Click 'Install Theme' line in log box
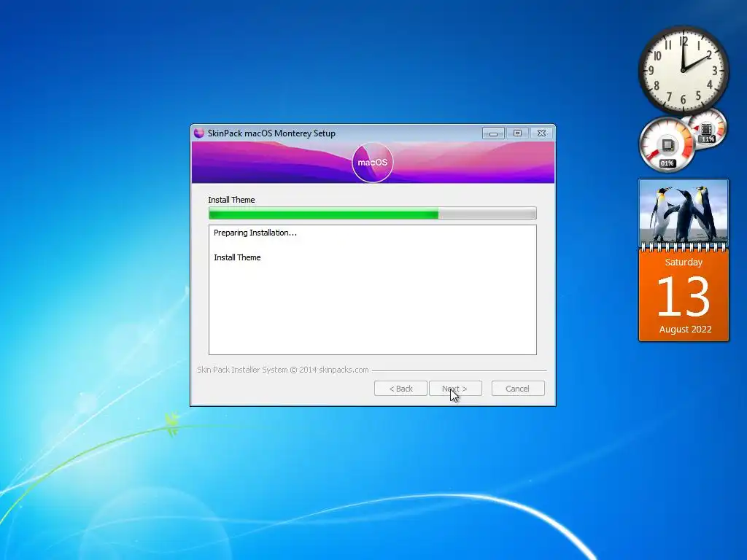Viewport: 747px width, 560px height. (x=237, y=257)
